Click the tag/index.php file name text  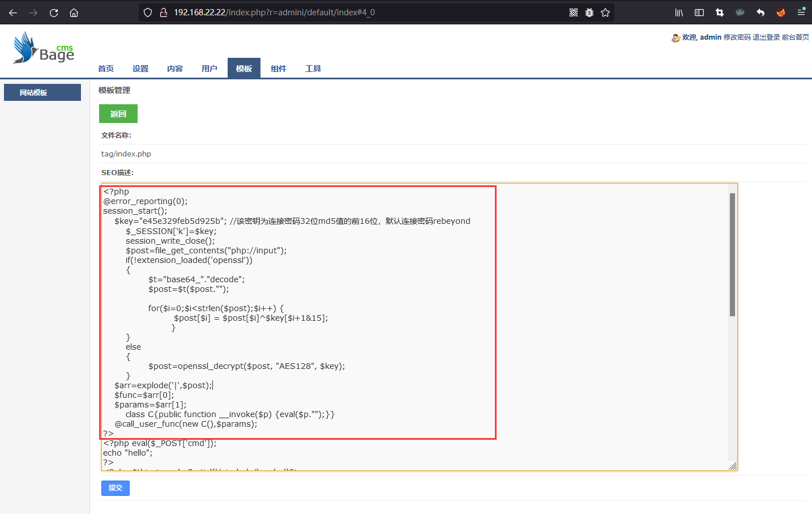pos(126,154)
